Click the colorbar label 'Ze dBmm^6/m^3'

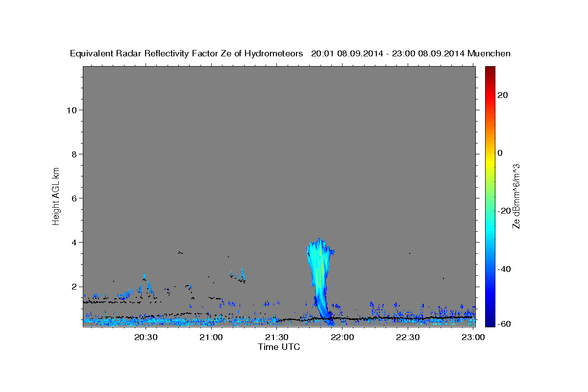tap(516, 196)
